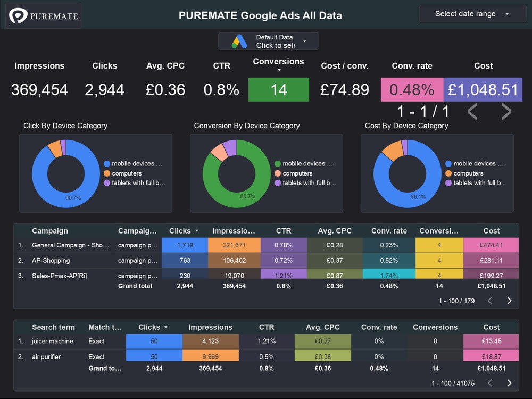Image resolution: width=532 pixels, height=399 pixels.
Task: Click campaign table Conv. rate column header
Action: 389,231
